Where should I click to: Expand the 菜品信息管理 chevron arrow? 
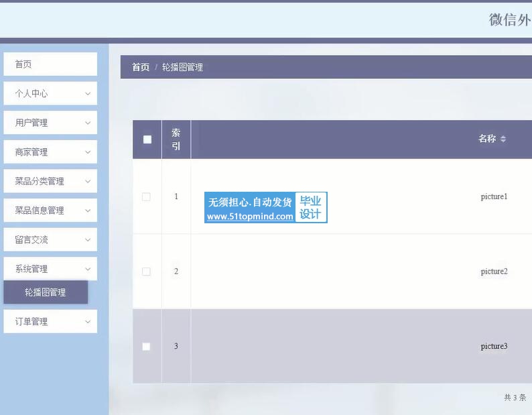88,211
